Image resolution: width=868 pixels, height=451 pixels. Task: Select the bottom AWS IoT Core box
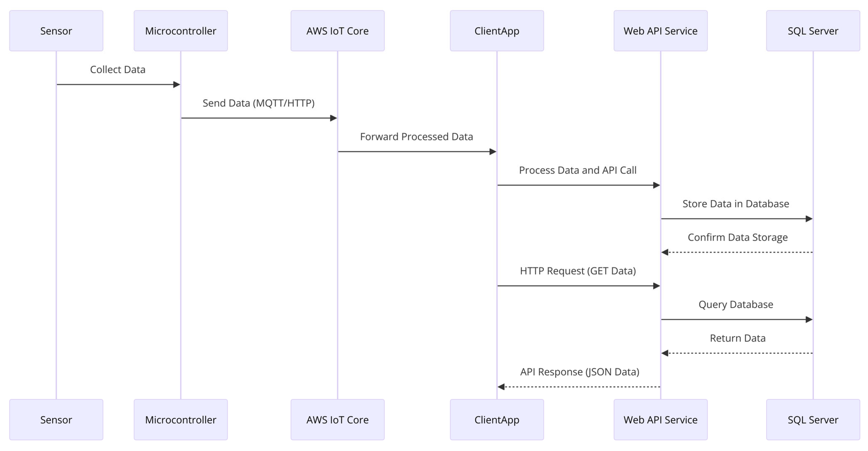pos(337,420)
